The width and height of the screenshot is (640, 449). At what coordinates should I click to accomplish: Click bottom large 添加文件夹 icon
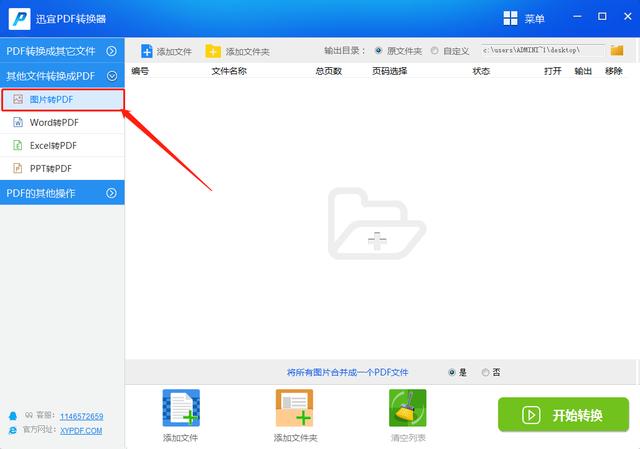[294, 408]
